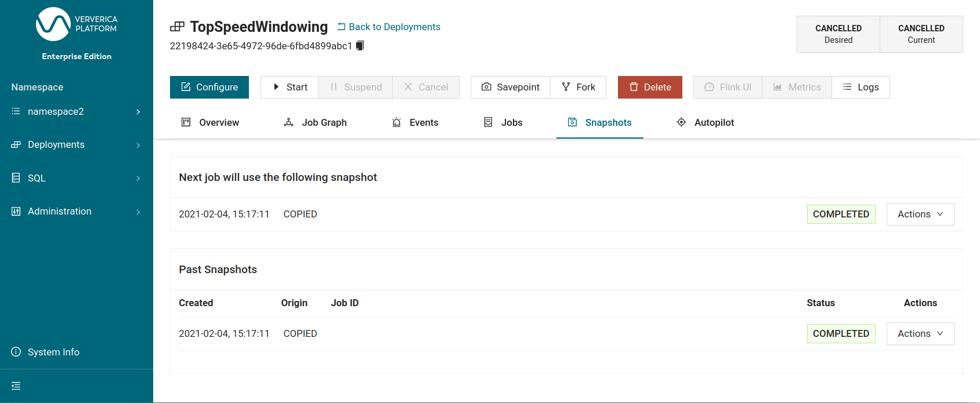980x403 pixels.
Task: Copy the deployment ID with clipboard icon
Action: (360, 45)
